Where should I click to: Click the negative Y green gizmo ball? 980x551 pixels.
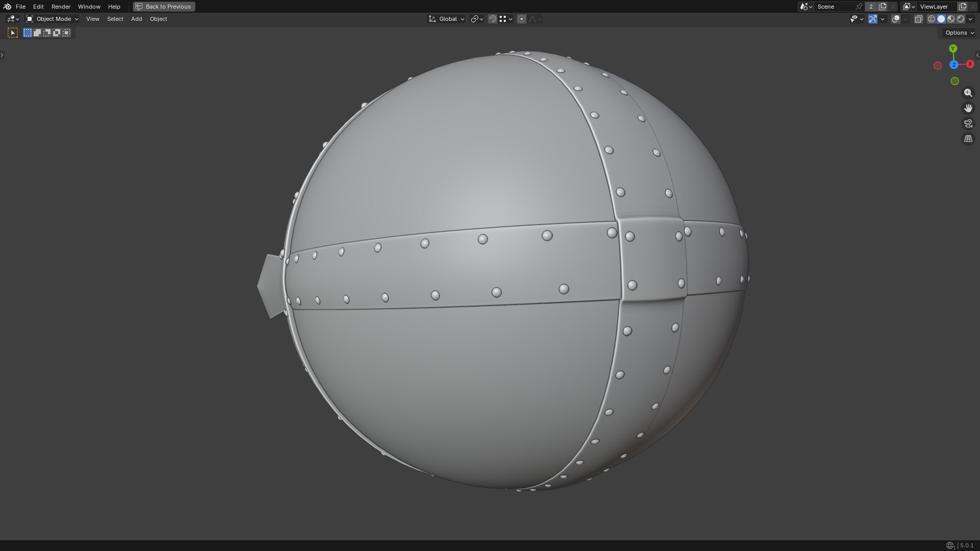(x=954, y=81)
